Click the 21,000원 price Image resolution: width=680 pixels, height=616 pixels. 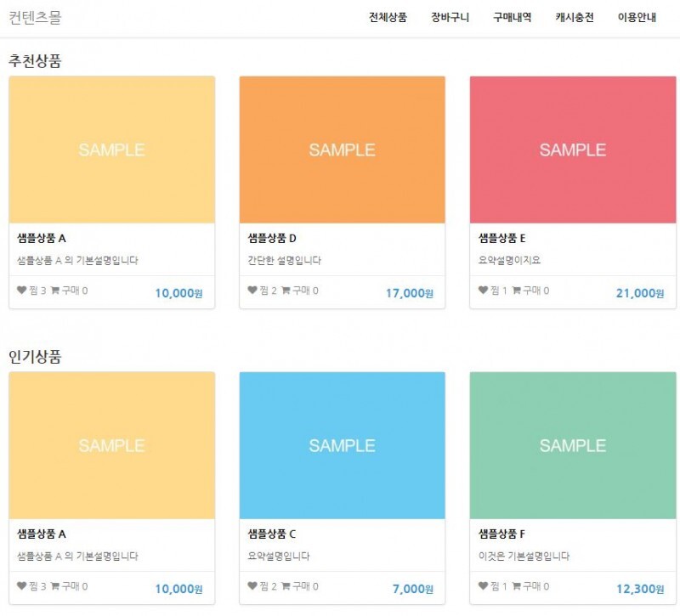click(x=640, y=293)
